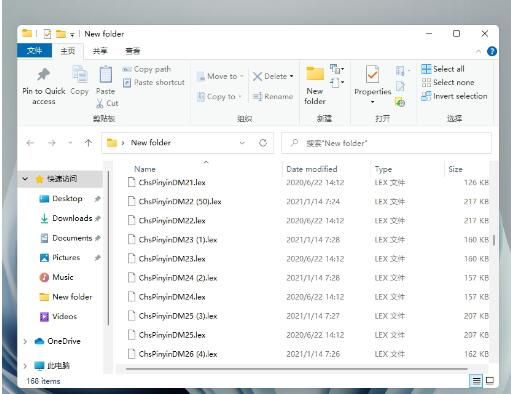
Task: Open Help with the question mark icon
Action: point(492,51)
